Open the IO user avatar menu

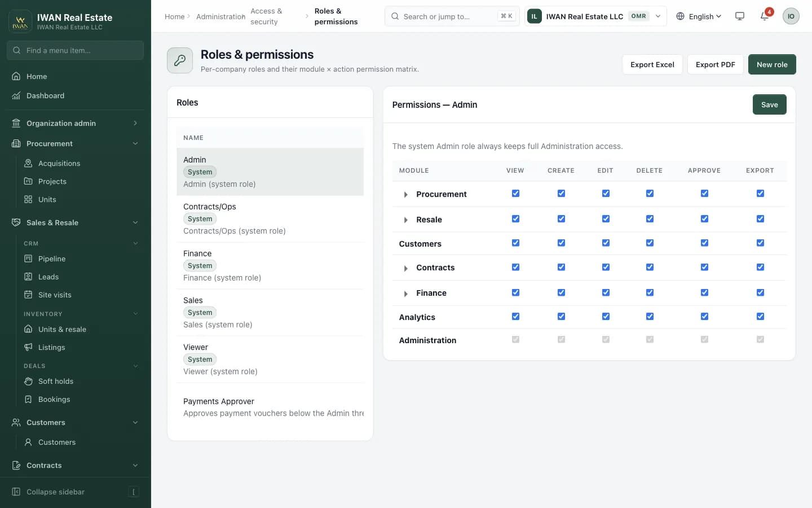point(791,16)
